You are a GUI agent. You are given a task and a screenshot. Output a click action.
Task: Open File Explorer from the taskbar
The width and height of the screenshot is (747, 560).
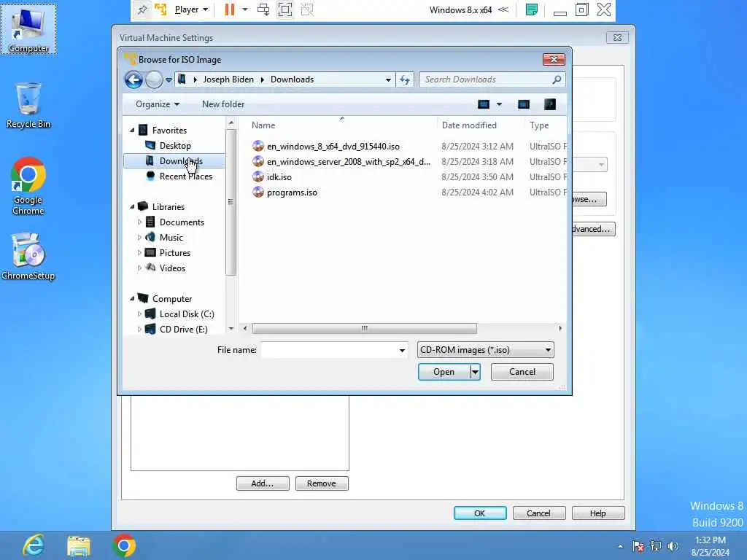coord(79,545)
